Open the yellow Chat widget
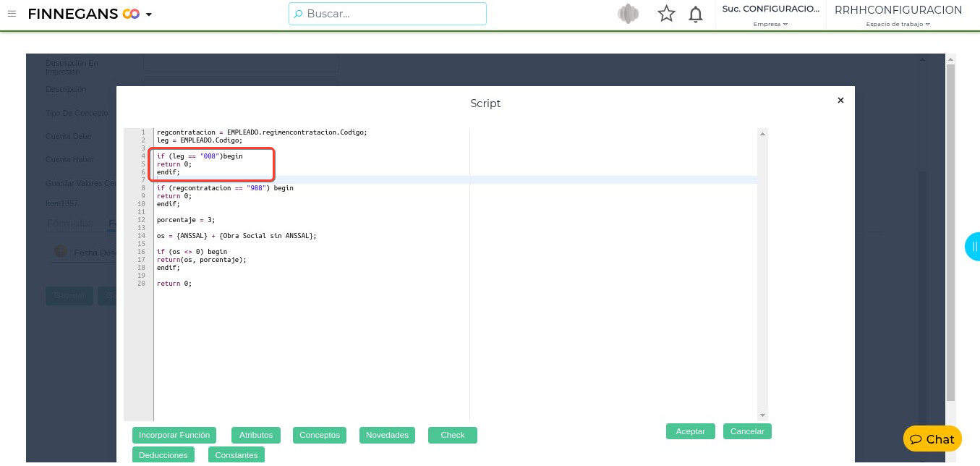Screen dimensions: 980x466 [x=932, y=439]
